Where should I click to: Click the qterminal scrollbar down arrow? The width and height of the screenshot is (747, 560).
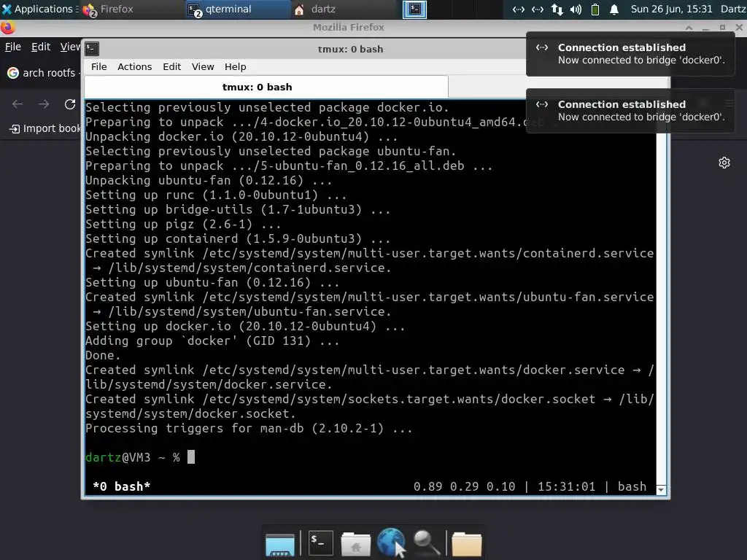click(661, 489)
